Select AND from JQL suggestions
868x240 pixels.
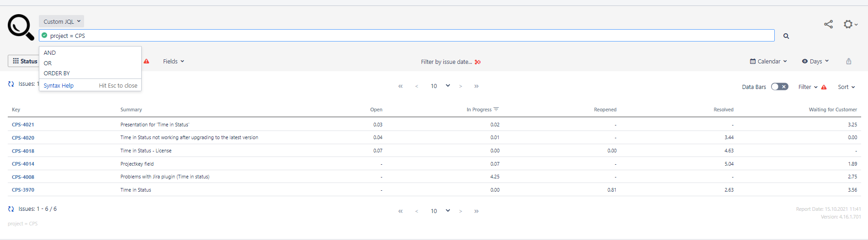coord(50,53)
